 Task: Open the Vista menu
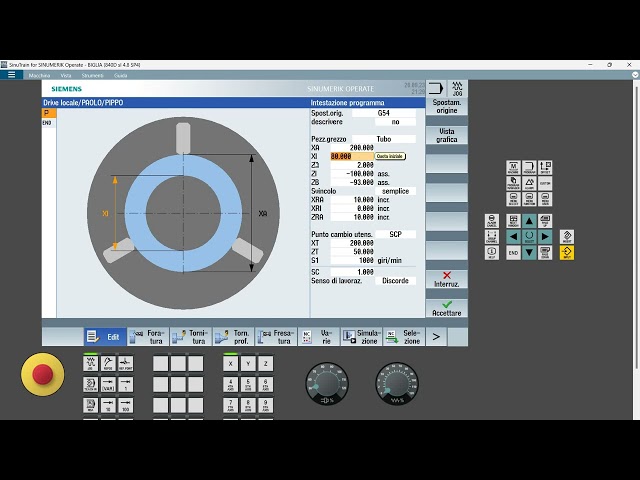tap(66, 76)
